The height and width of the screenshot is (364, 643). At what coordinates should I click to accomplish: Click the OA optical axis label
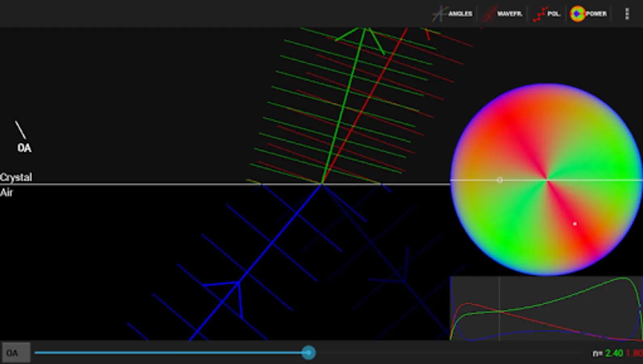24,148
